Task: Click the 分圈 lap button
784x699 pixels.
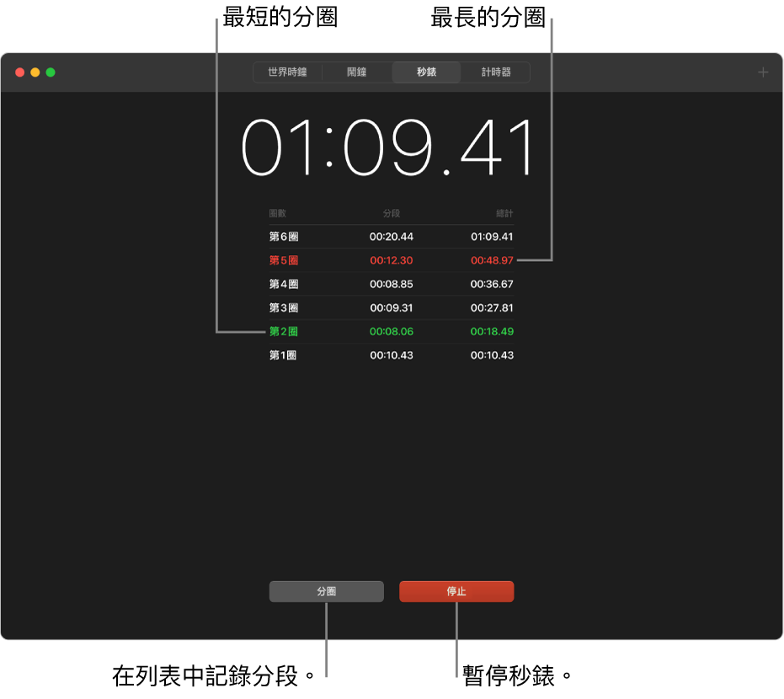Action: point(327,591)
